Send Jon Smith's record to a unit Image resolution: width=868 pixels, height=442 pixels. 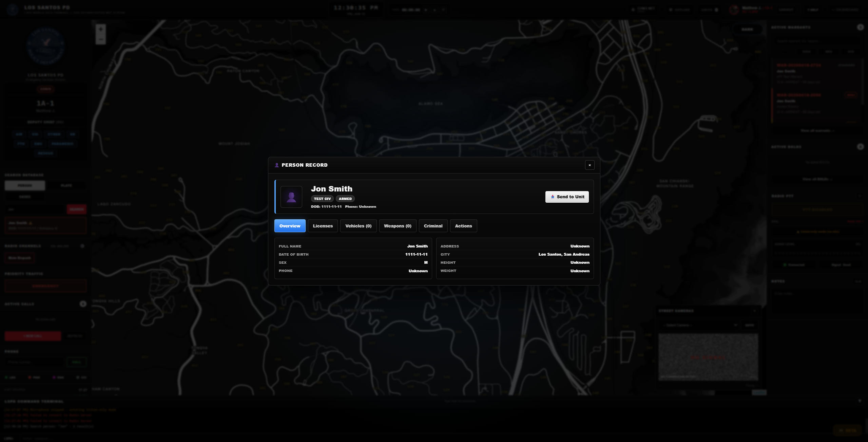567,197
